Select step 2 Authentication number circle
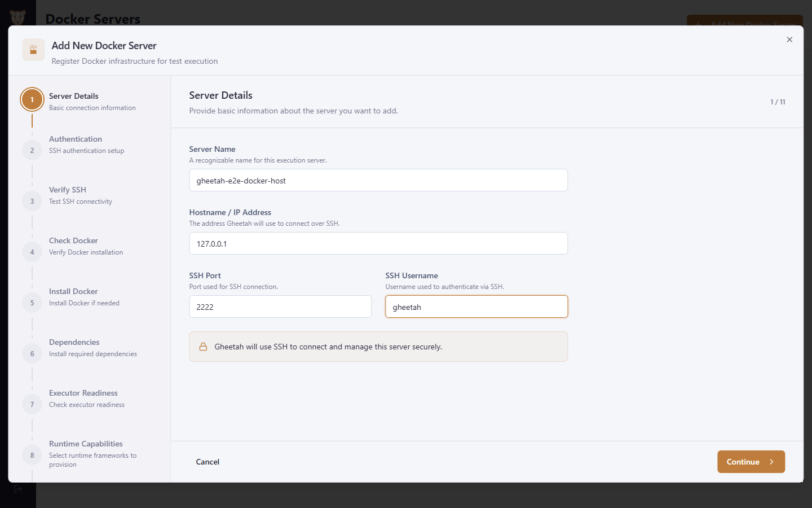Viewport: 812px width, 508px height. coord(32,150)
